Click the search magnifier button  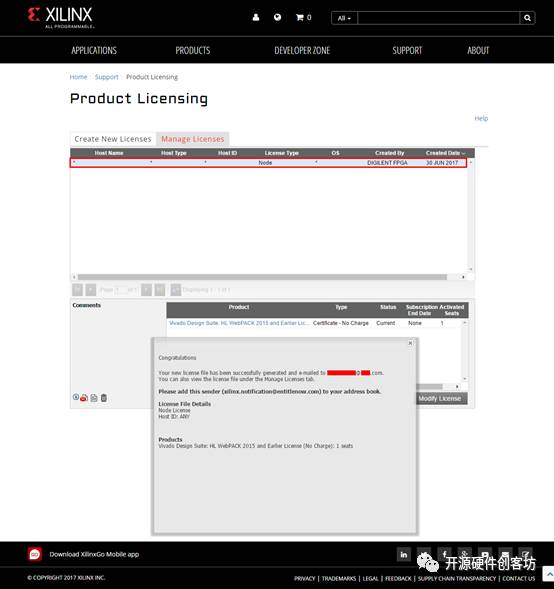coord(527,18)
